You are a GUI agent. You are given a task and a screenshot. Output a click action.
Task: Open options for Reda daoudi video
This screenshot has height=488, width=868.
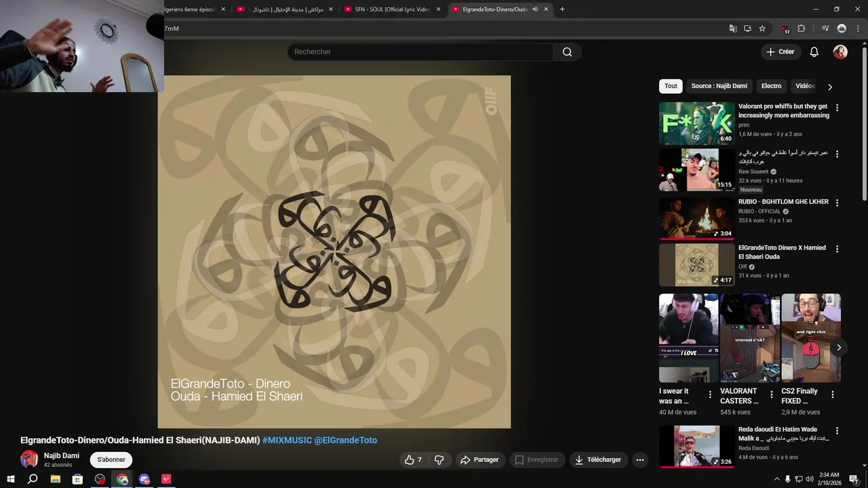tap(837, 430)
